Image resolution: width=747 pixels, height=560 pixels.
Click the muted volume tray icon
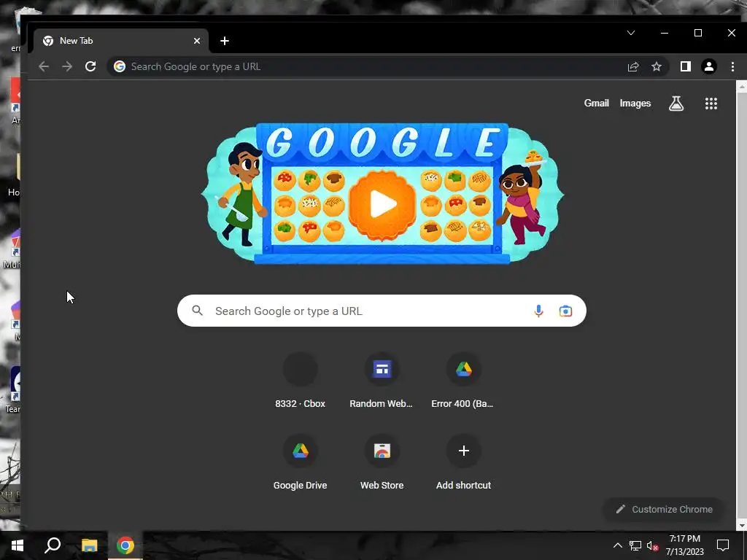(x=652, y=545)
